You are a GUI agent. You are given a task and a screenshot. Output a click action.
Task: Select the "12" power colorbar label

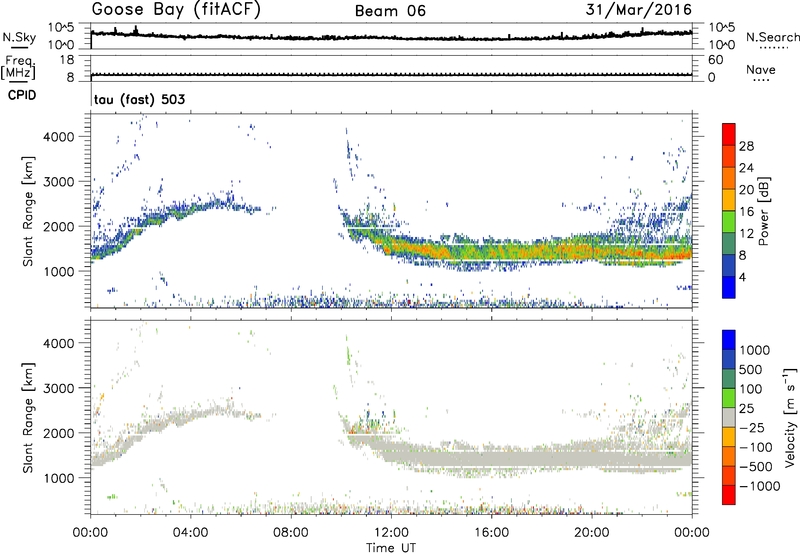point(746,234)
